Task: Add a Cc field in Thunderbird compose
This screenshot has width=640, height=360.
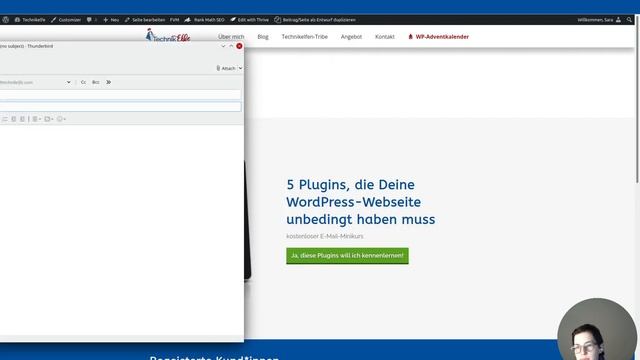Action: pos(83,82)
